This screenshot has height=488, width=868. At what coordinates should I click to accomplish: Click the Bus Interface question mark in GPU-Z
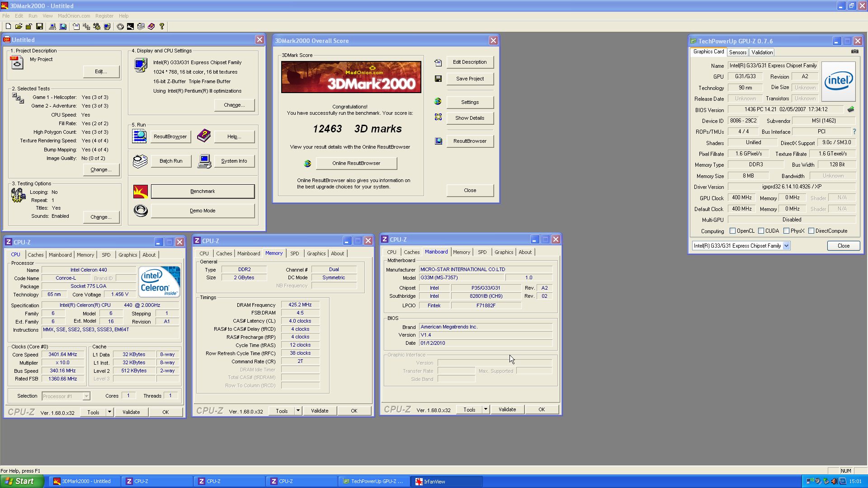[x=854, y=132]
